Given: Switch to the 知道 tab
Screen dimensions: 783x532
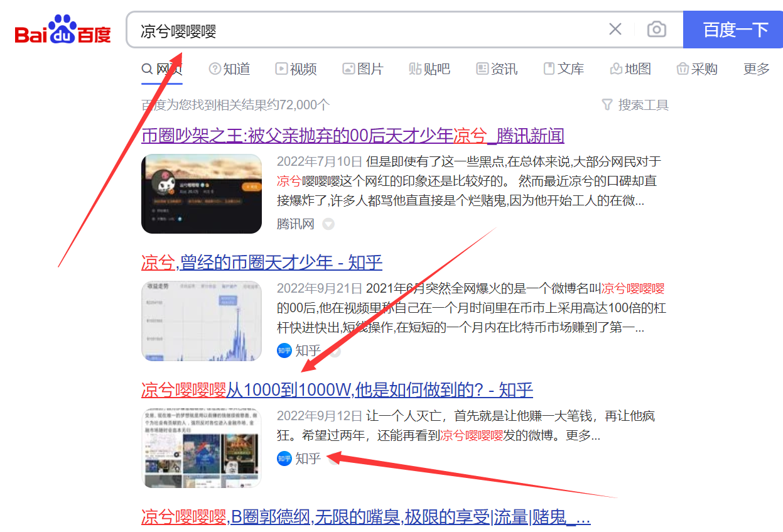Looking at the screenshot, I should coord(230,69).
